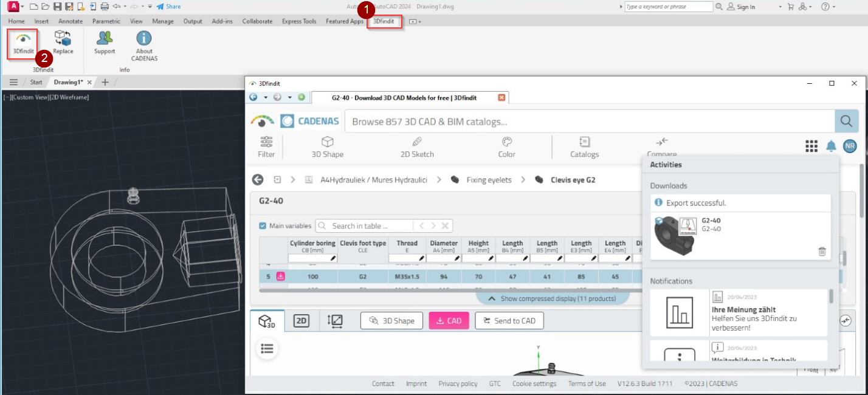Click the browser back button in 3Dfindit window

click(x=253, y=97)
